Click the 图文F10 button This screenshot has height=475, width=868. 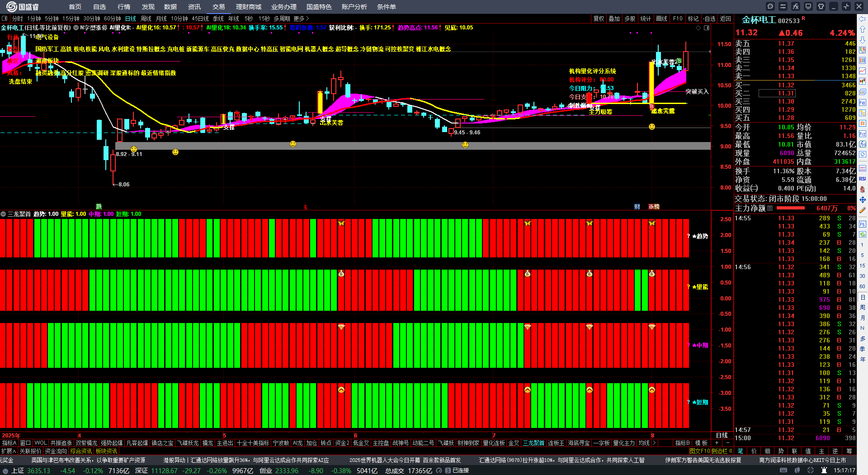700,451
